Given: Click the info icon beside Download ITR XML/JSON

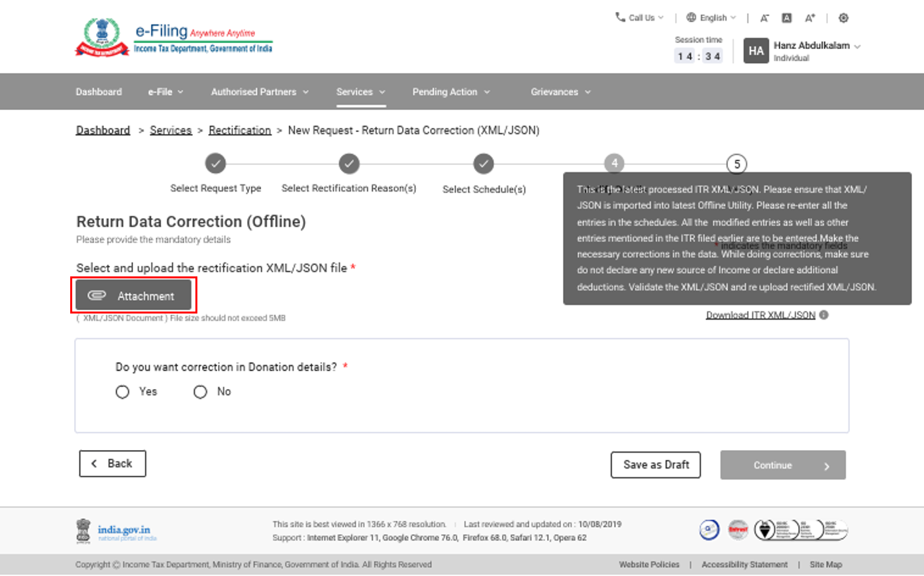Looking at the screenshot, I should coord(824,315).
